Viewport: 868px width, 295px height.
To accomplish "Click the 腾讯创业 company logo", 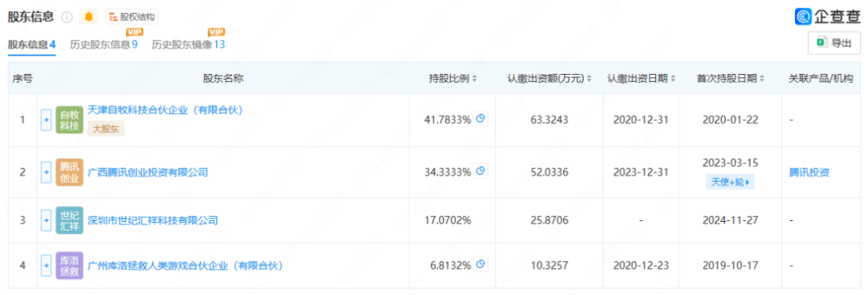I will 70,172.
